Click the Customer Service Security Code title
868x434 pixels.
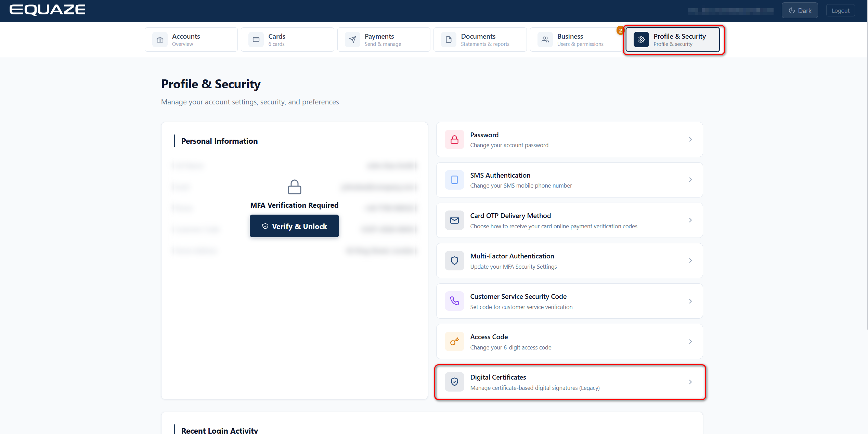click(518, 296)
